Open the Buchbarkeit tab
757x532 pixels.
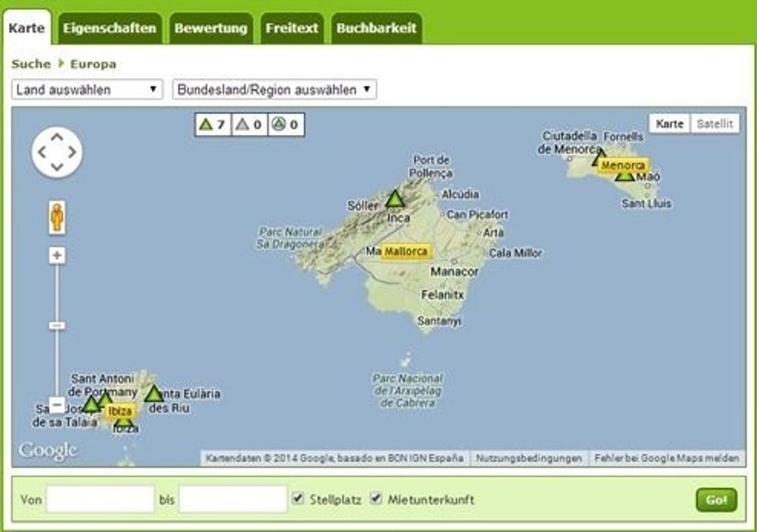376,28
